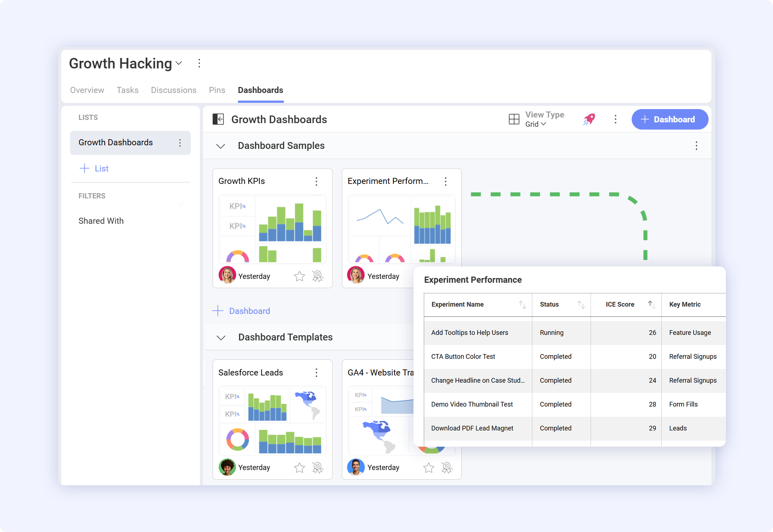Screen dimensions: 773x532
Task: Switch to the Tasks tab
Action: click(x=128, y=90)
